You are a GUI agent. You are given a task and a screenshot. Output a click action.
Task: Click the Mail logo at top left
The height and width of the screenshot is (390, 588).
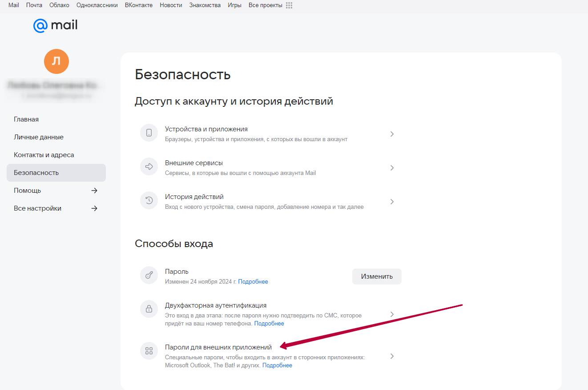point(56,25)
